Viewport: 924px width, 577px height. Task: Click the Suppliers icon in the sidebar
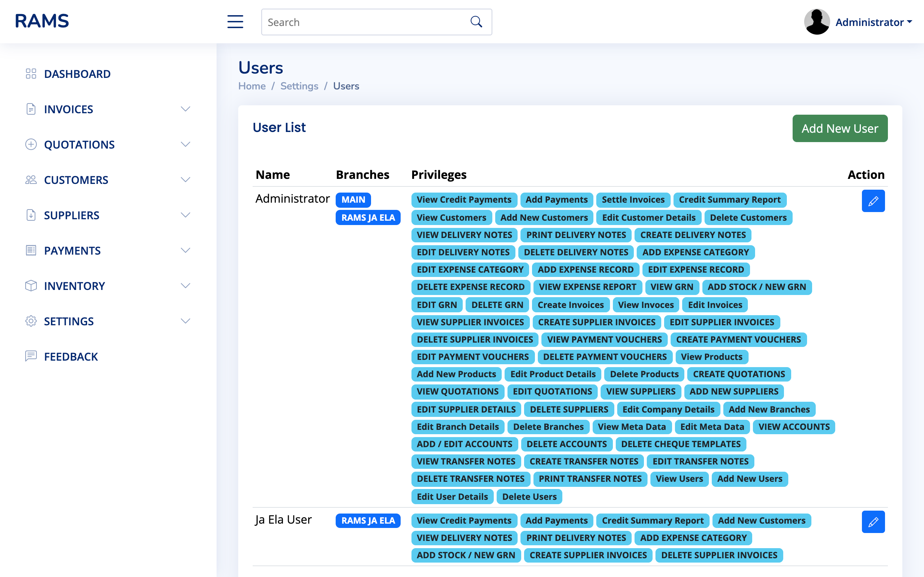click(31, 215)
